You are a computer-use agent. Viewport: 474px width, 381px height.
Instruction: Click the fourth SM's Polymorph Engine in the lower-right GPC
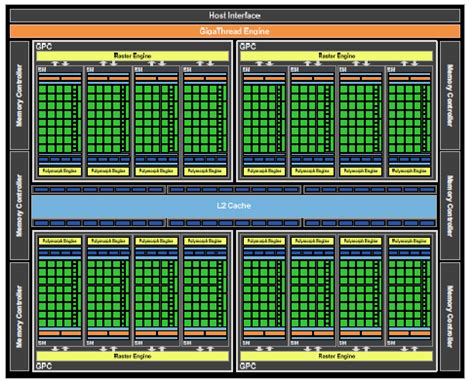[x=409, y=241]
